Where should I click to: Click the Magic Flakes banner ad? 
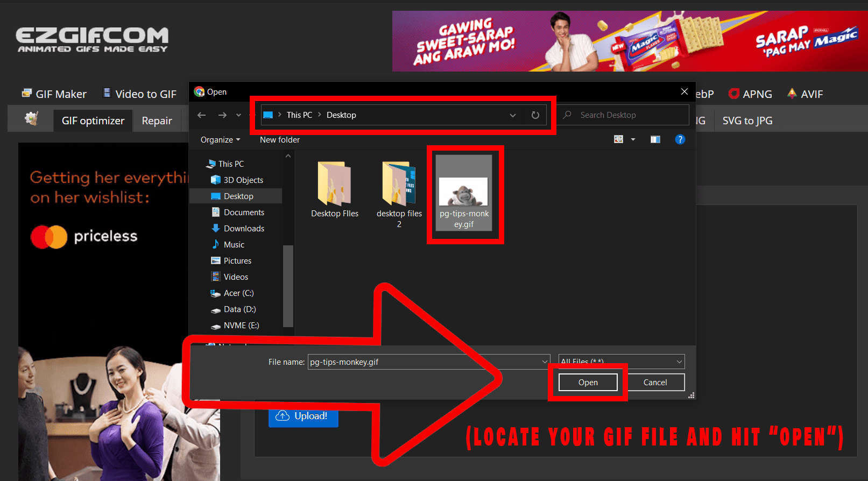tap(630, 41)
